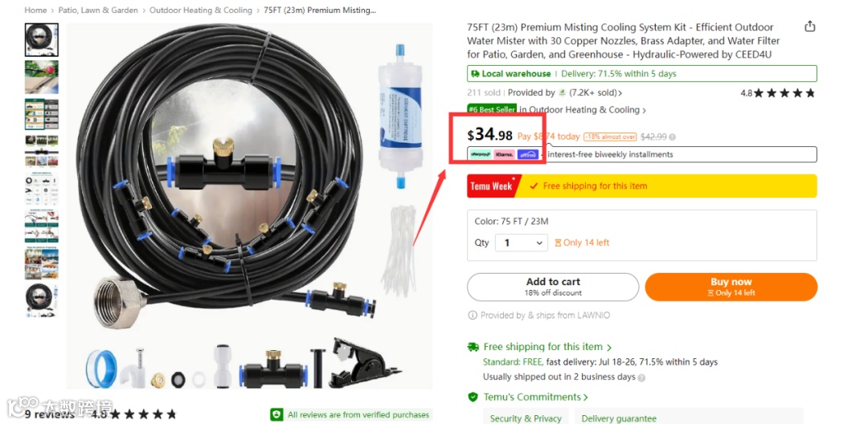Image resolution: width=868 pixels, height=424 pixels.
Task: Open seller page via 7.2K+ sold chevron
Action: pos(620,93)
